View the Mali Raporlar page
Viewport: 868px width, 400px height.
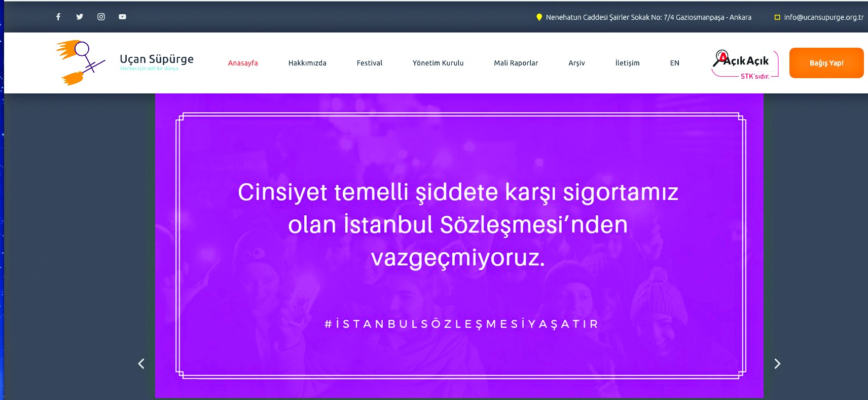tap(516, 63)
